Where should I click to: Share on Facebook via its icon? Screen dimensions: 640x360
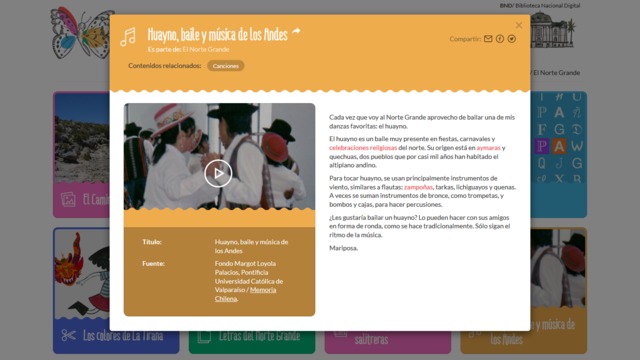point(500,39)
